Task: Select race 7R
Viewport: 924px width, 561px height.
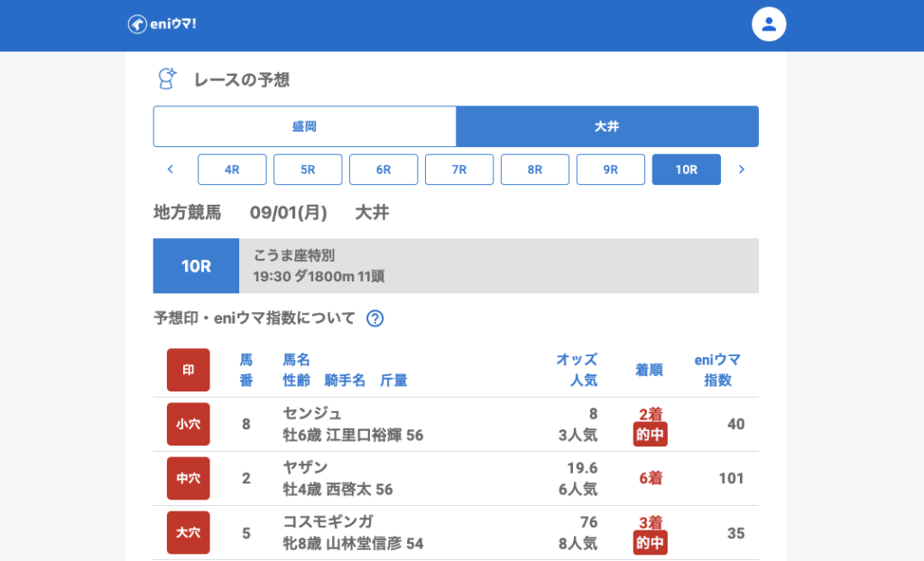Action: point(459,170)
